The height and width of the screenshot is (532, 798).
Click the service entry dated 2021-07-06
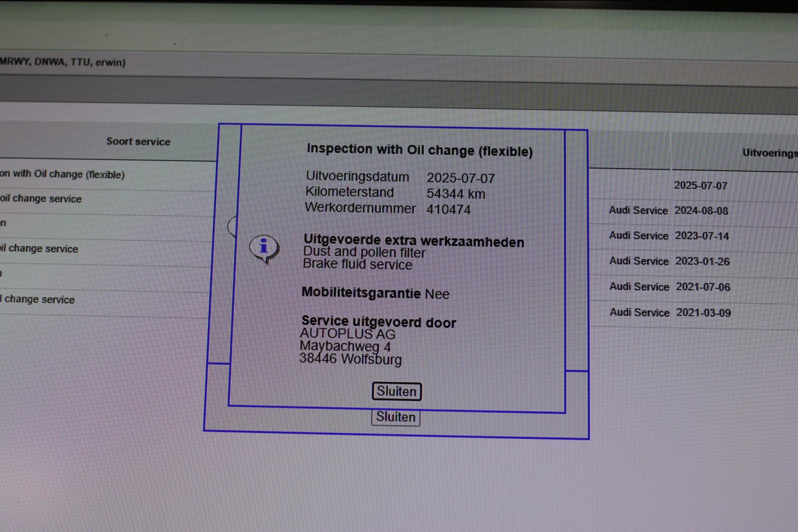[x=703, y=287]
